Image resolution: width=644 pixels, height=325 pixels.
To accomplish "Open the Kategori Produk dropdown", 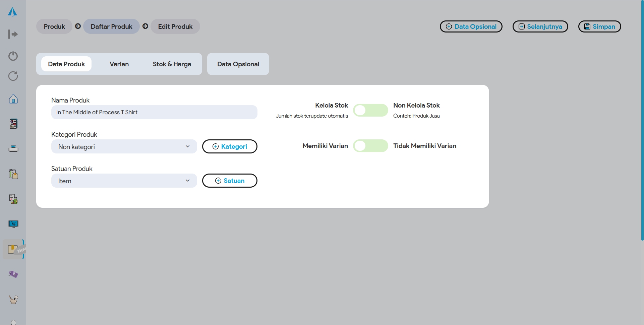I will [x=124, y=147].
